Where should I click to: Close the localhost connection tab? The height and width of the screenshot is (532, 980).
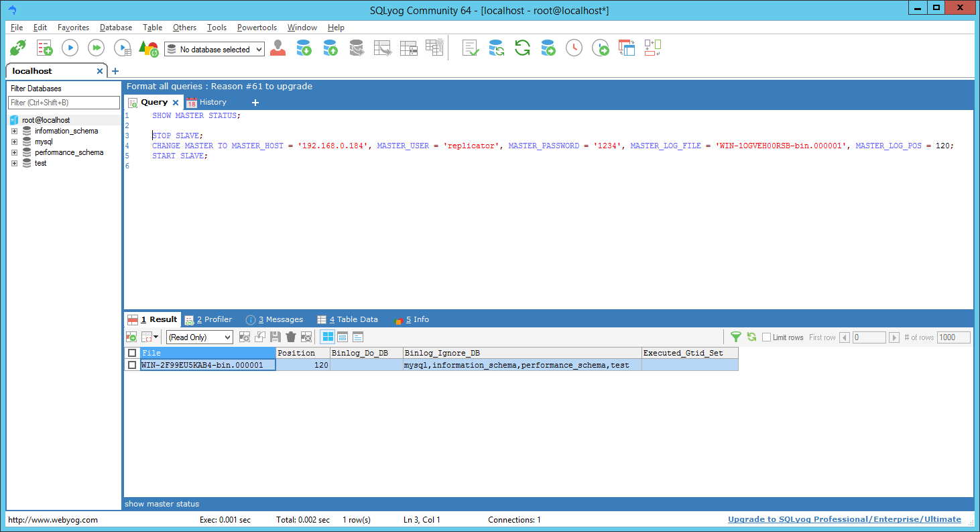tap(100, 71)
